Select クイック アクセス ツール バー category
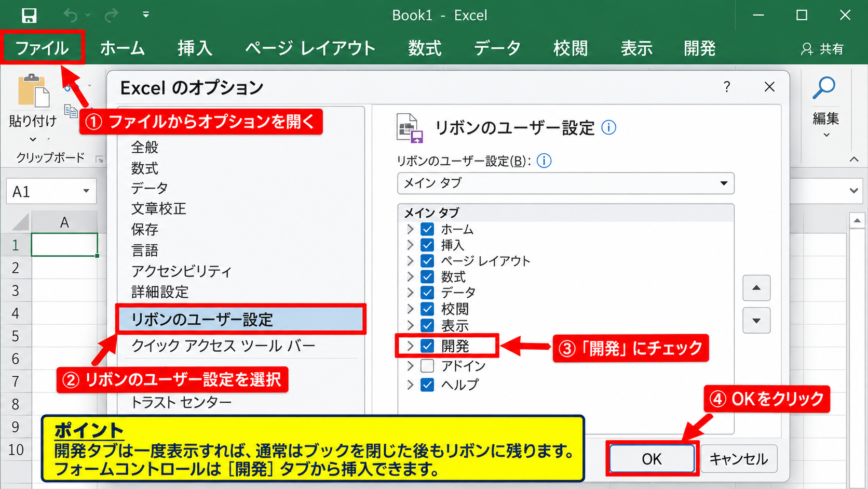The width and height of the screenshot is (868, 489). click(x=223, y=346)
